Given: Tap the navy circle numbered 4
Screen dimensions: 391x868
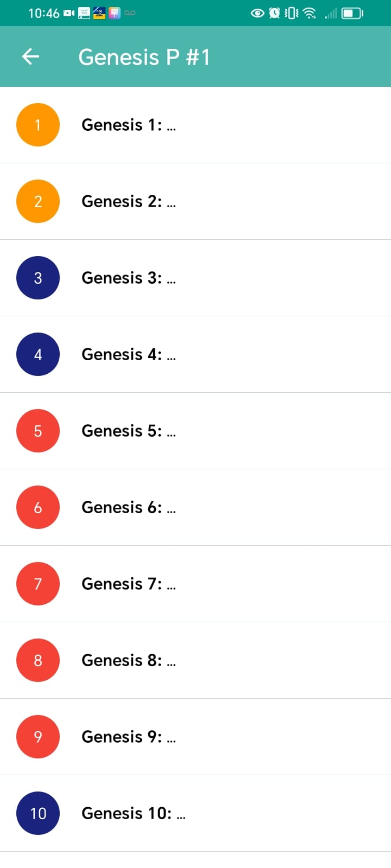Looking at the screenshot, I should [x=38, y=354].
